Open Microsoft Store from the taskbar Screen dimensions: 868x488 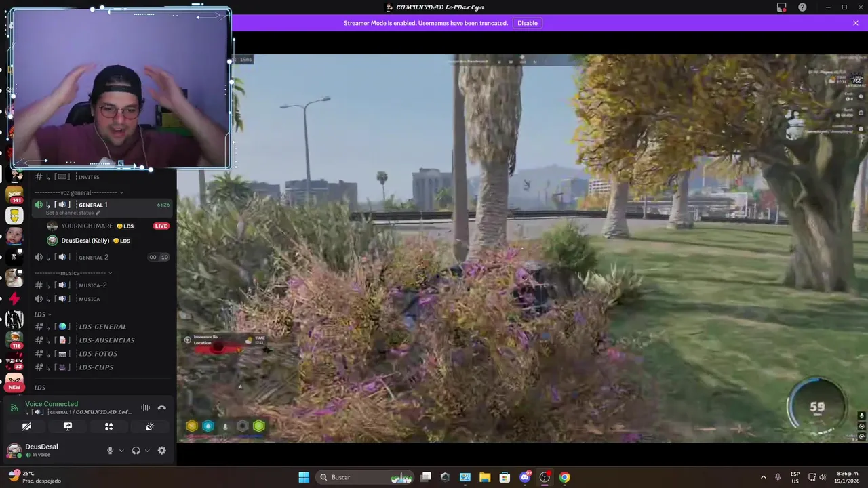point(505,477)
